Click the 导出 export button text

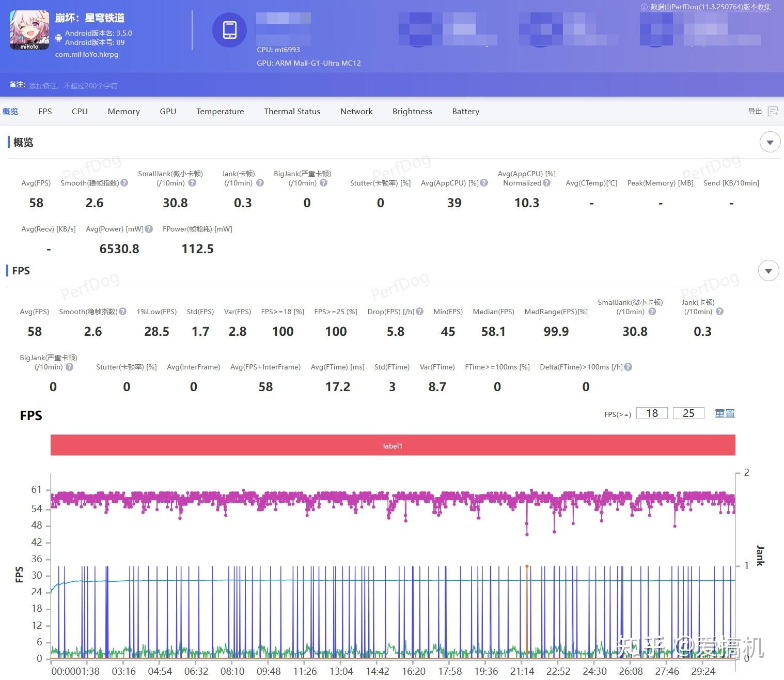click(755, 111)
